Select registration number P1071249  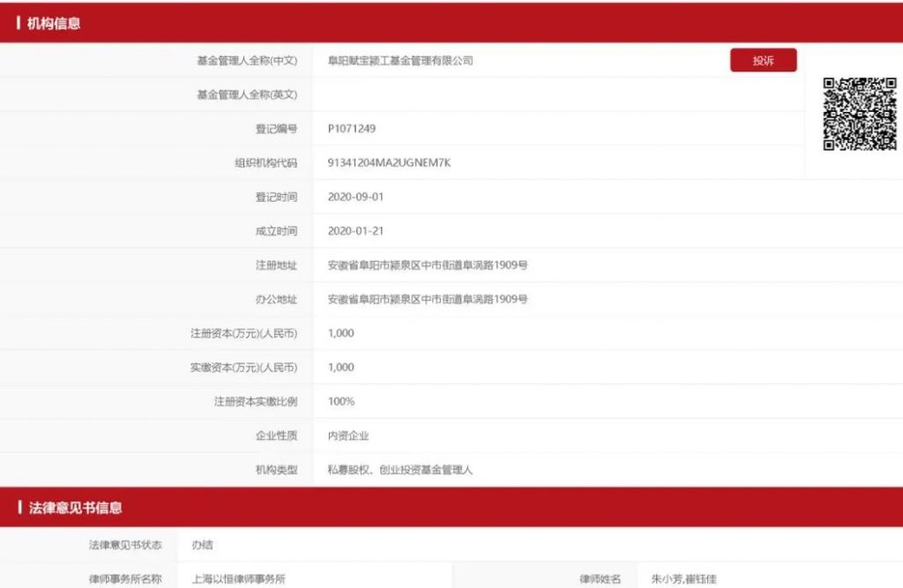pos(351,129)
